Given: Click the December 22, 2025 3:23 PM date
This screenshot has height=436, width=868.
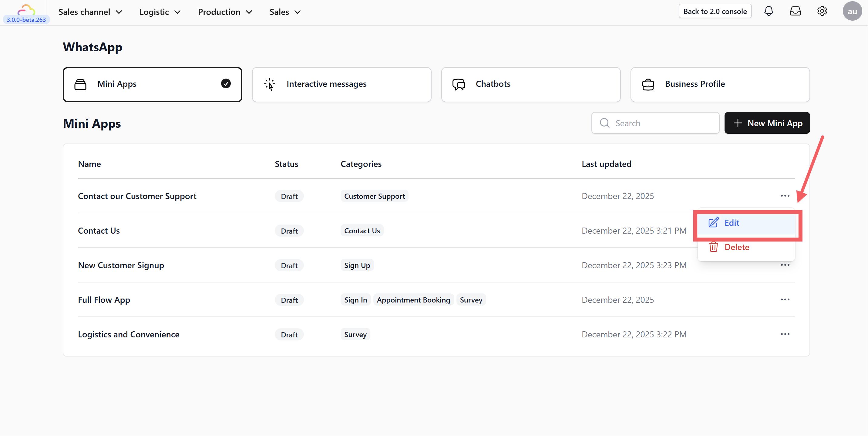Looking at the screenshot, I should [x=634, y=265].
